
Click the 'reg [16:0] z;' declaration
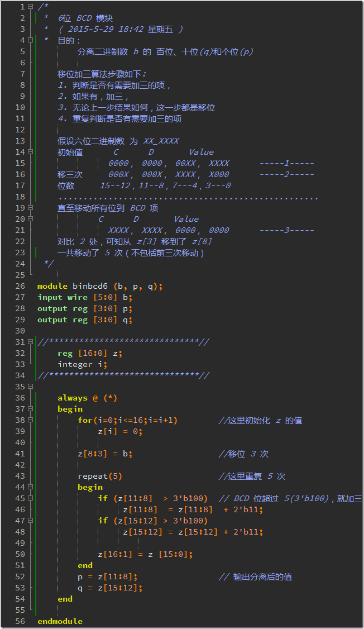click(x=90, y=354)
